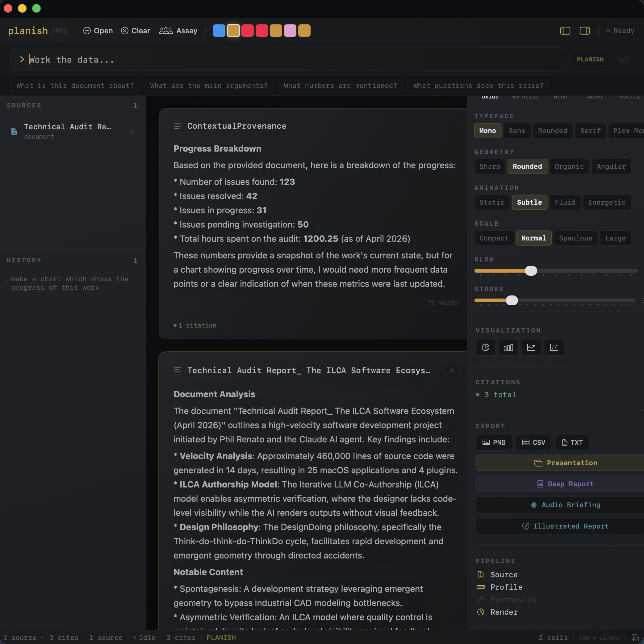Image resolution: width=644 pixels, height=644 pixels.
Task: Open the Assay view
Action: pos(178,31)
